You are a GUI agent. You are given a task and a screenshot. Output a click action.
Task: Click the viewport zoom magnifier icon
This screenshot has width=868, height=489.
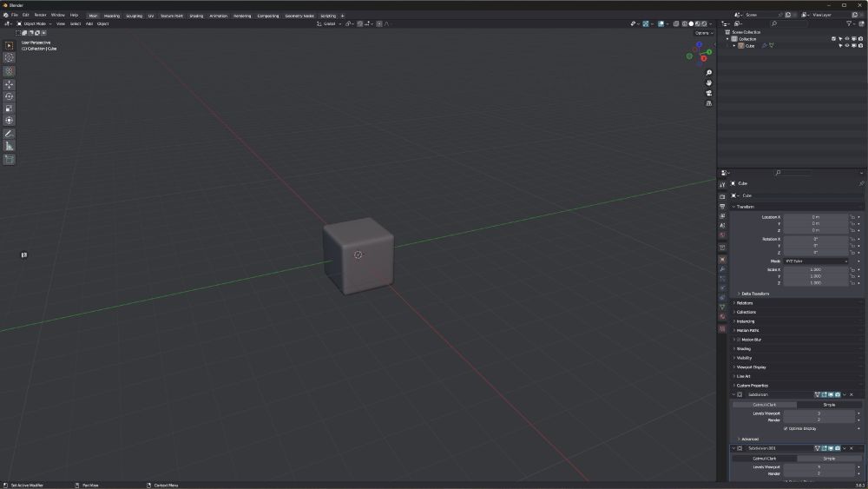point(708,73)
